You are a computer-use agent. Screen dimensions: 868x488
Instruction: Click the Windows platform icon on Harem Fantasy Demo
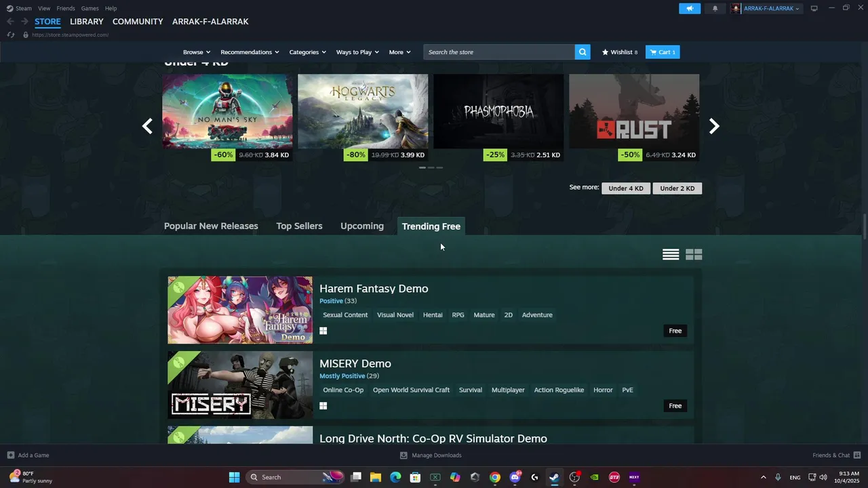click(x=323, y=331)
